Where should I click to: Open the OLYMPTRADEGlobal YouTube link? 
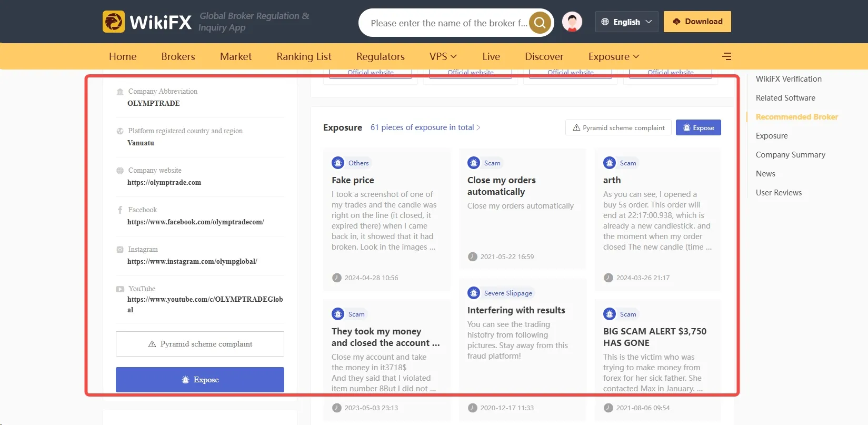tap(205, 304)
